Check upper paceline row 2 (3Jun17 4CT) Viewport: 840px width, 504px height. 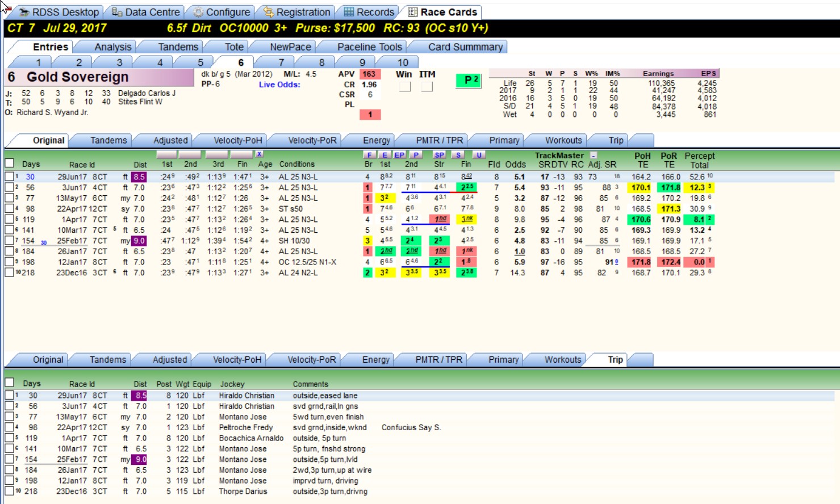click(x=9, y=187)
